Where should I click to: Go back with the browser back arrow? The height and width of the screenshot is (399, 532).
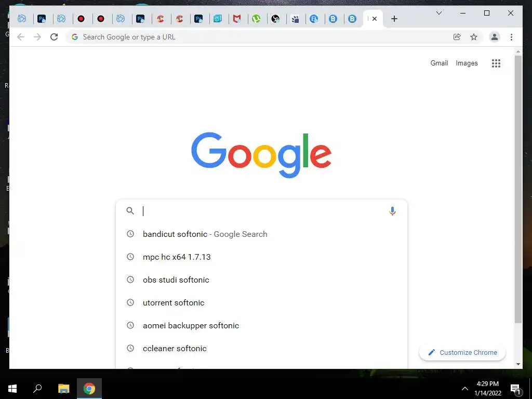click(x=21, y=37)
